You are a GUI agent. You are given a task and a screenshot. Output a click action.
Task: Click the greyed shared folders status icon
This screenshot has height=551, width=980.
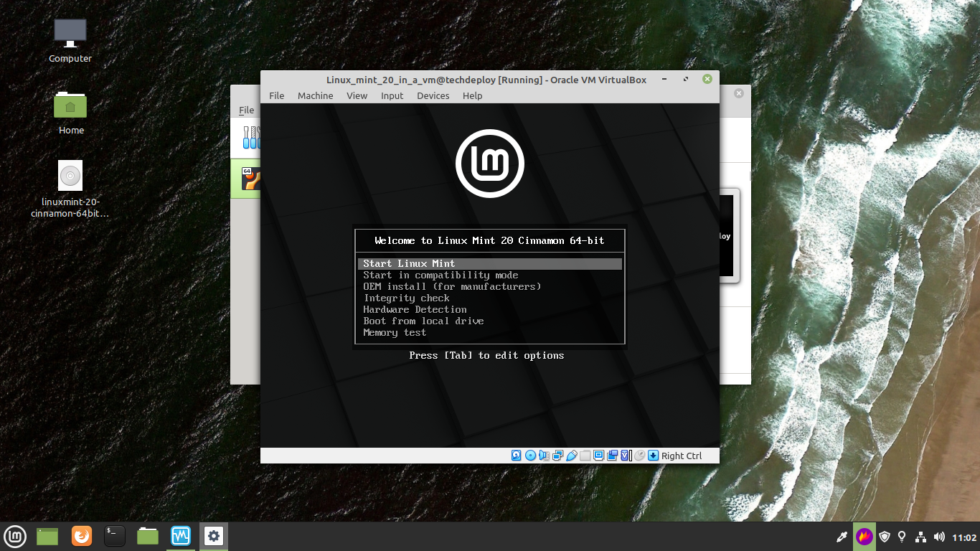585,456
